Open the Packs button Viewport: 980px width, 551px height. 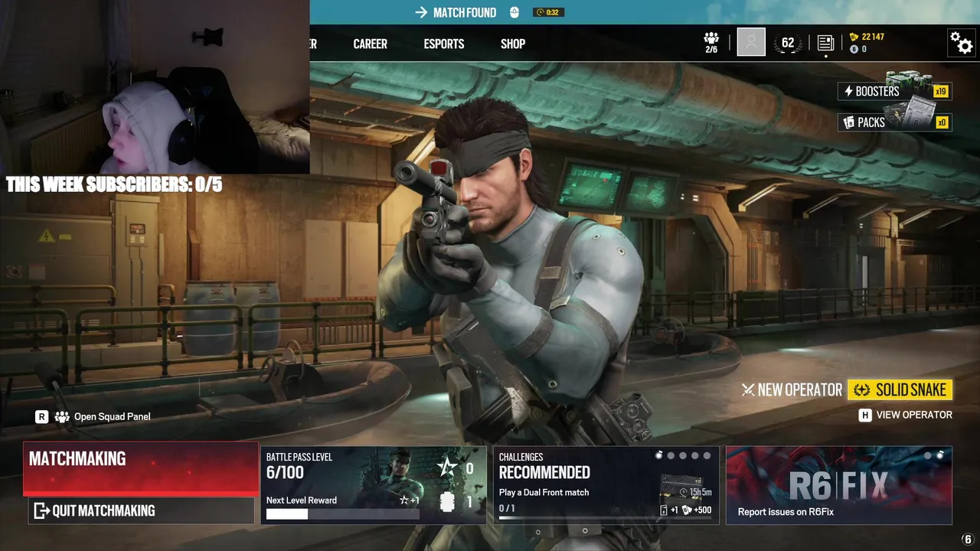coord(894,122)
